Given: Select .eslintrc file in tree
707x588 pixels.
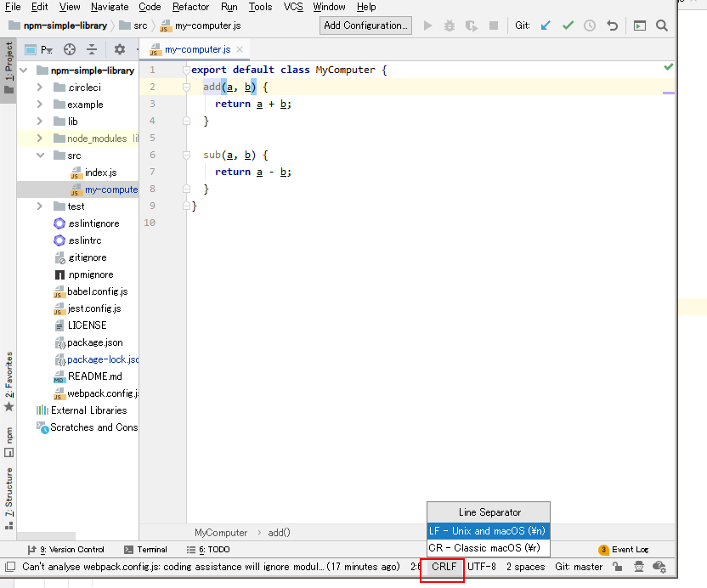Looking at the screenshot, I should [77, 240].
